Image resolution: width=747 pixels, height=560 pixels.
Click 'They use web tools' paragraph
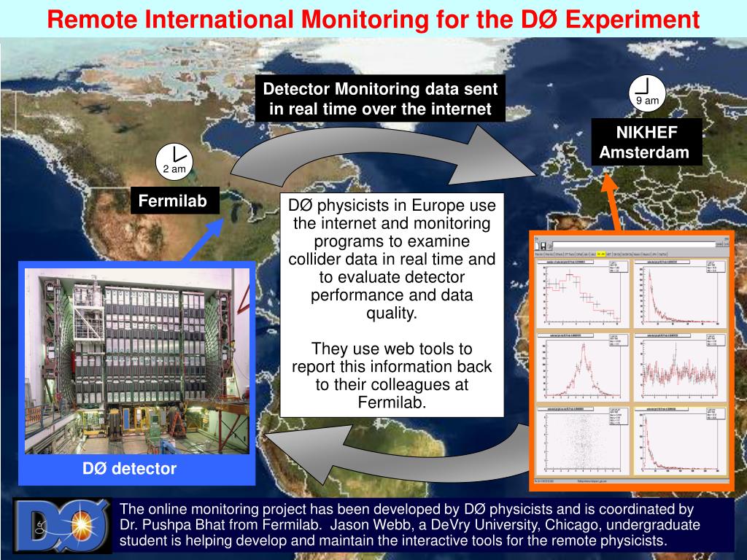point(392,376)
